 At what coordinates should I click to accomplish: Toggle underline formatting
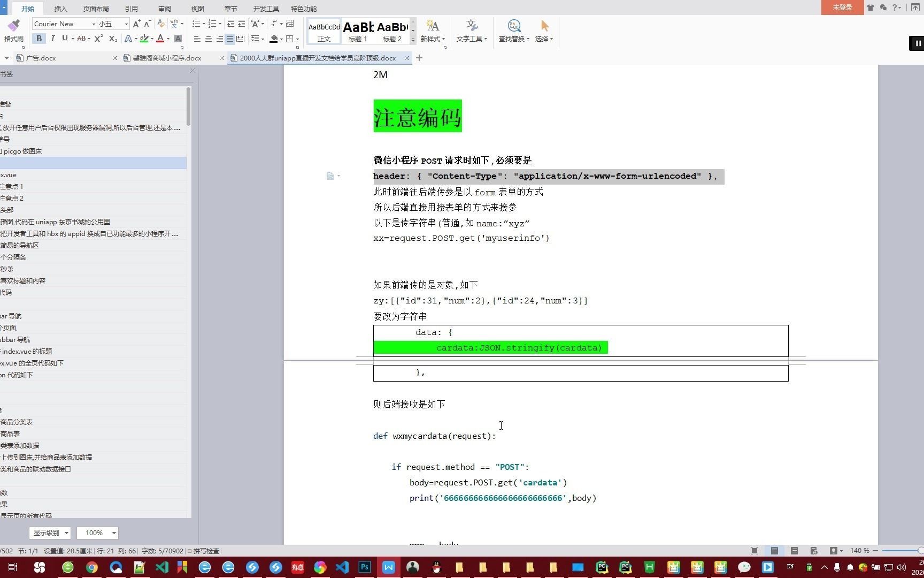pos(65,39)
